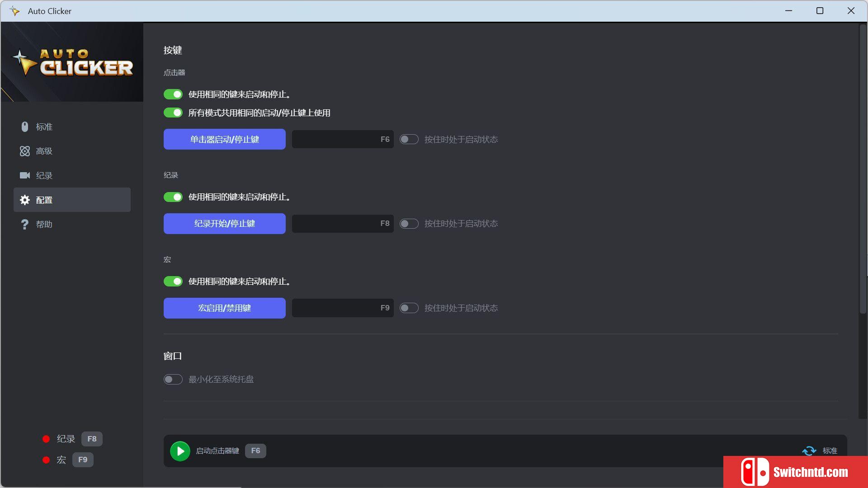Click the gear icon next to 配置
Viewport: 868px width, 488px height.
tap(25, 200)
